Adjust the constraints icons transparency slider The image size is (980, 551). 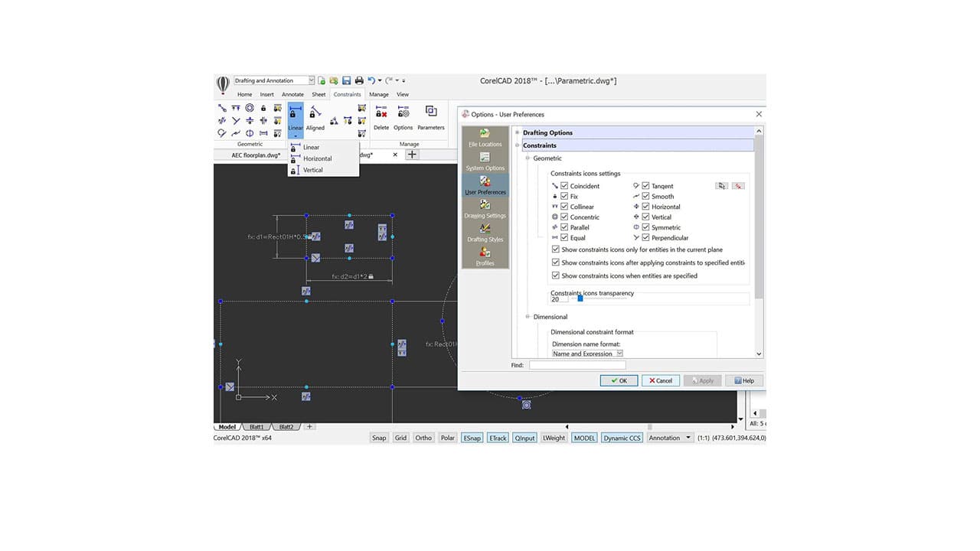pyautogui.click(x=580, y=298)
